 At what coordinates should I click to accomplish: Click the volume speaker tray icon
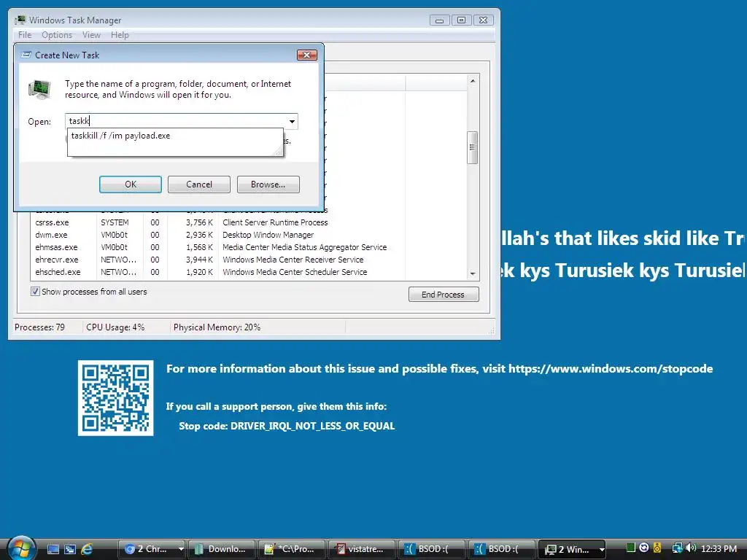click(690, 548)
